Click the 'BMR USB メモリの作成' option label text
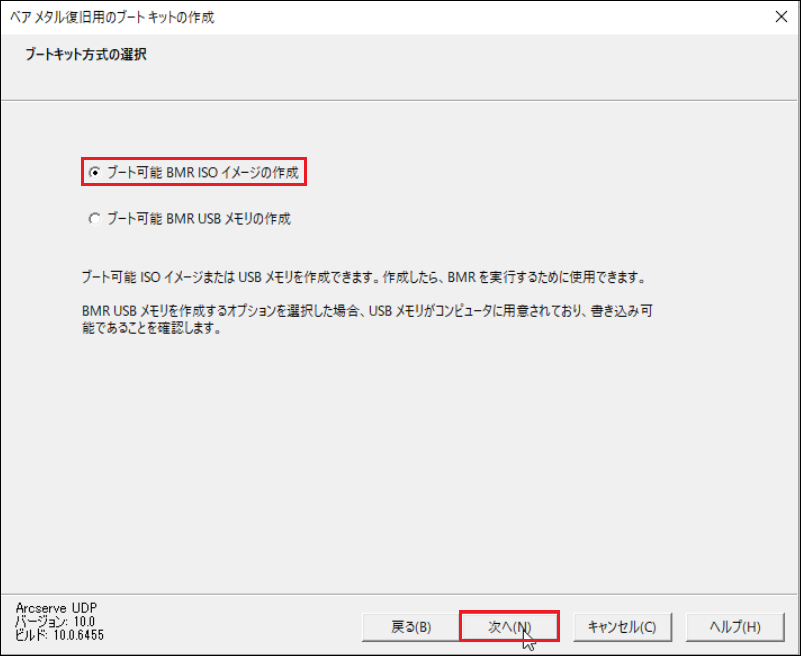 [199, 219]
